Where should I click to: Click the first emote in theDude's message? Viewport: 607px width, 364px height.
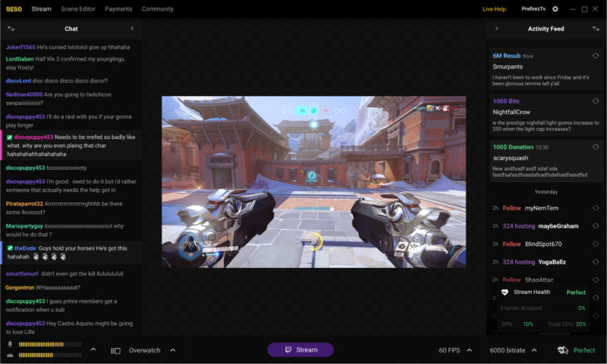[36, 257]
